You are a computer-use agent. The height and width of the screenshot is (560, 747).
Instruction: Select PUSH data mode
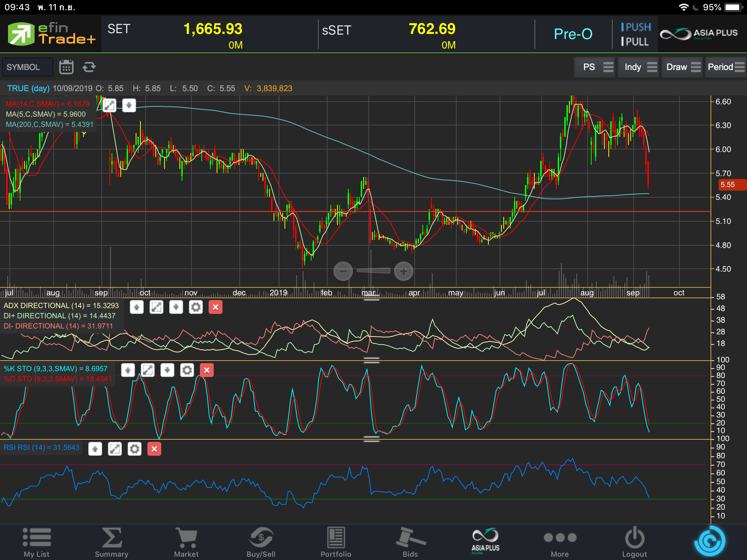coord(636,27)
